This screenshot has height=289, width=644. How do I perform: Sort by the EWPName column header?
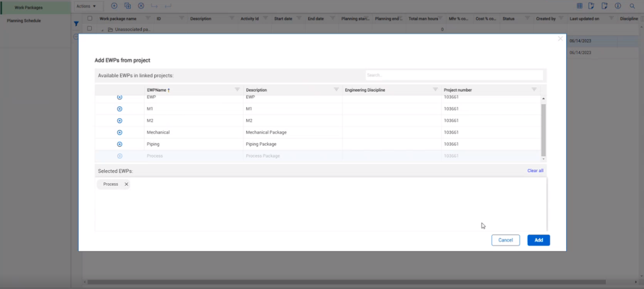158,90
